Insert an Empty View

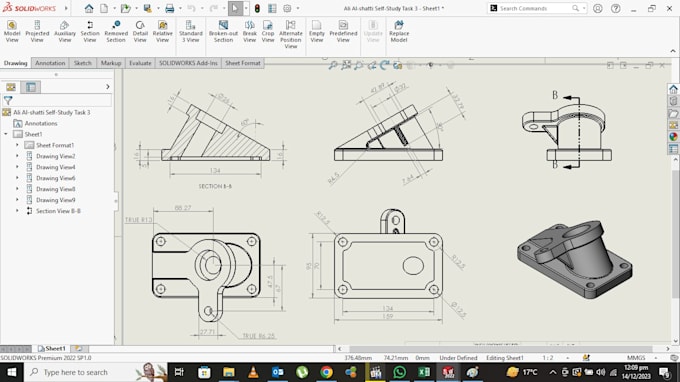[317, 32]
